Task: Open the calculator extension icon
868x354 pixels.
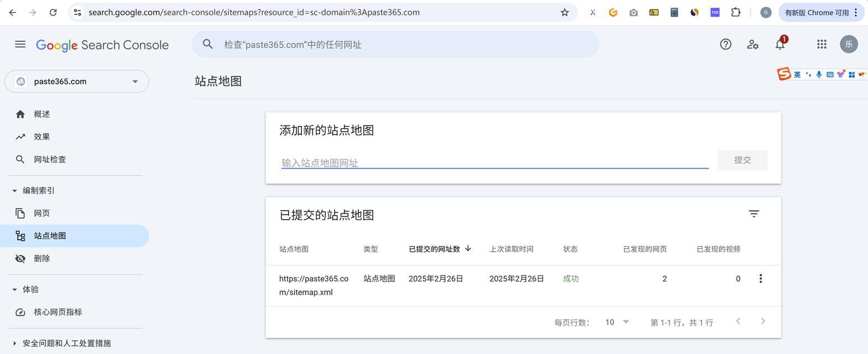Action: (674, 12)
